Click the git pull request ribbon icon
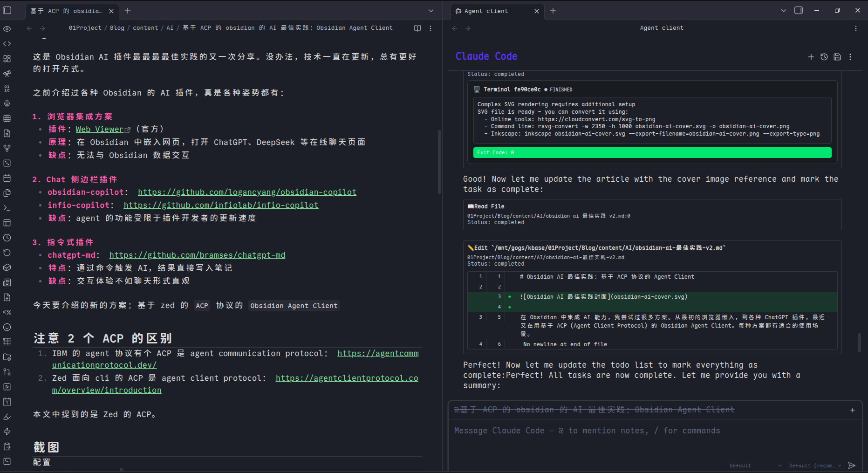 [x=7, y=372]
